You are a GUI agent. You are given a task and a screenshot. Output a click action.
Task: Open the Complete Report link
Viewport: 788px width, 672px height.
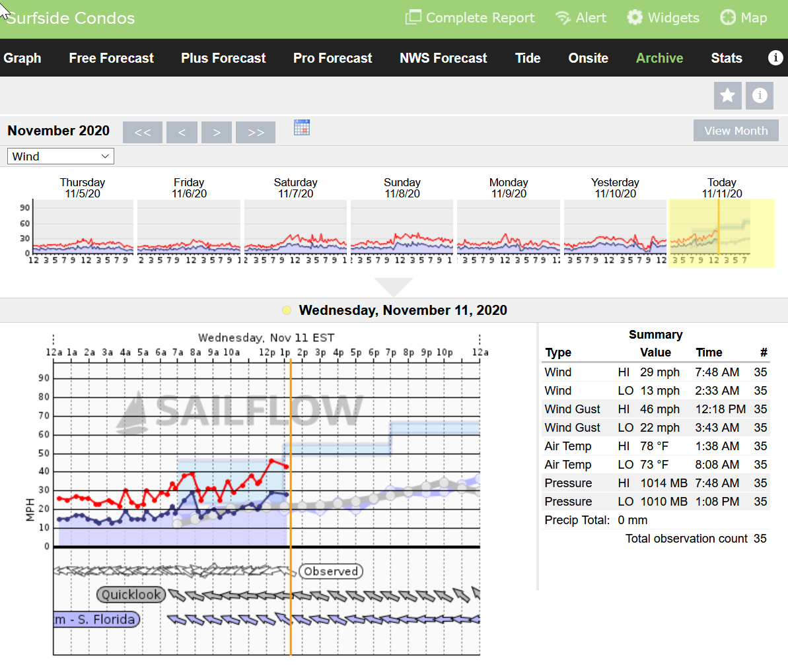(470, 18)
